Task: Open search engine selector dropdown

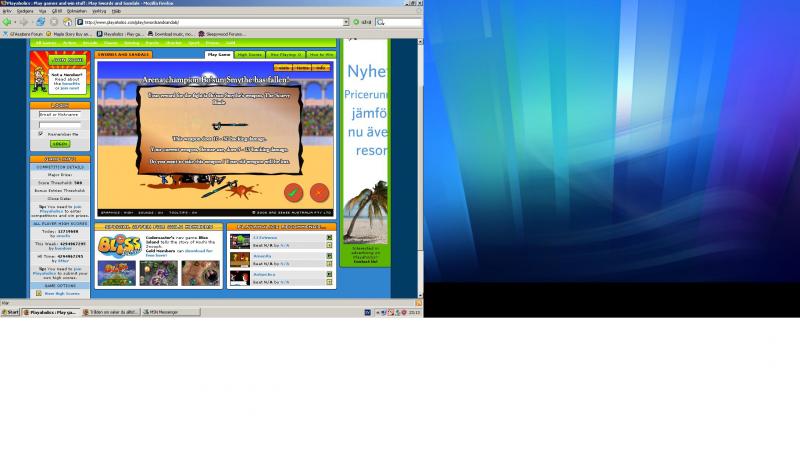Action: (x=381, y=22)
